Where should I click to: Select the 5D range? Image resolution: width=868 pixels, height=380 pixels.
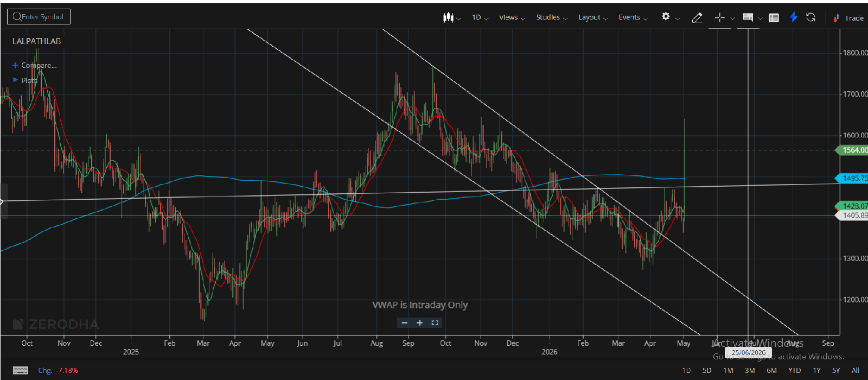coord(706,370)
